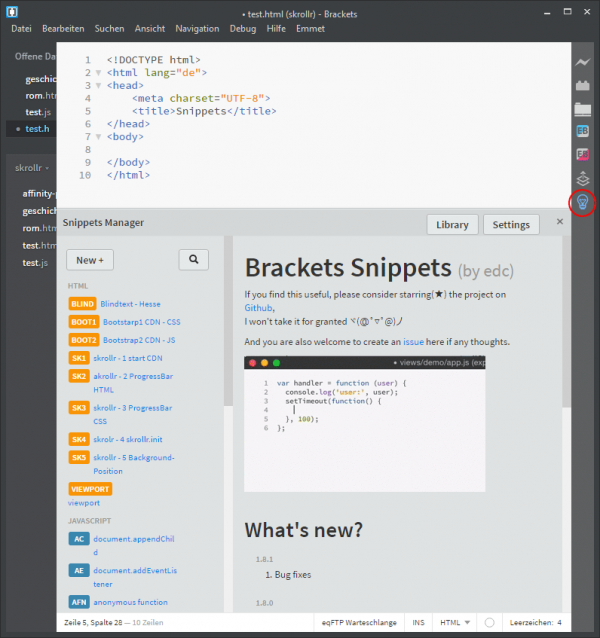Click the AFN snippet badge
Viewport: 600px width, 638px height.
click(79, 602)
